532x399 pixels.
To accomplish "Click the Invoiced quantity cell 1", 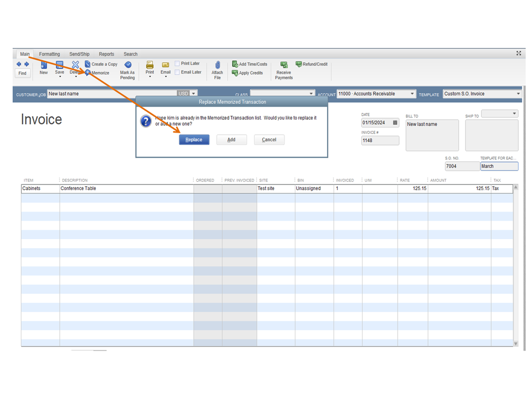I will pos(348,189).
